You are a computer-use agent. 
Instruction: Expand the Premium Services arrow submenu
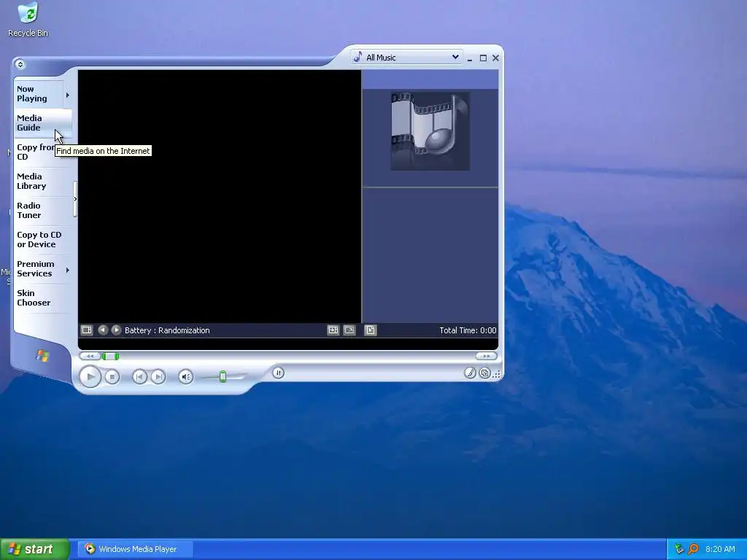click(68, 270)
